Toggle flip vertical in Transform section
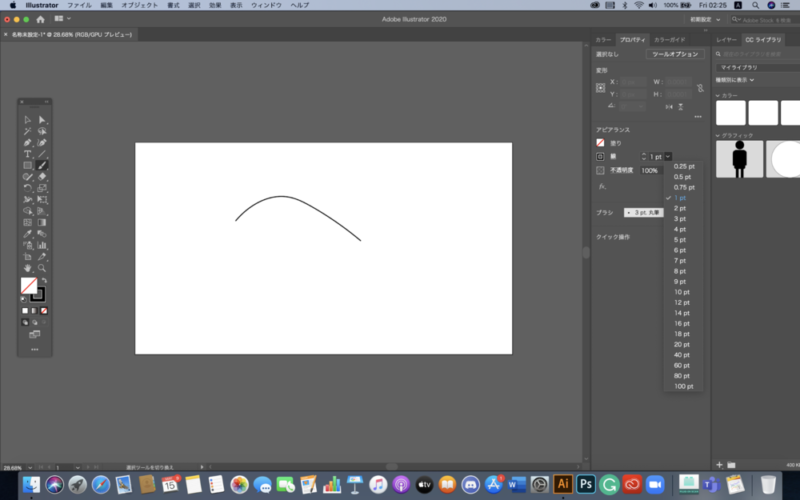Image resolution: width=800 pixels, height=500 pixels. 681,107
